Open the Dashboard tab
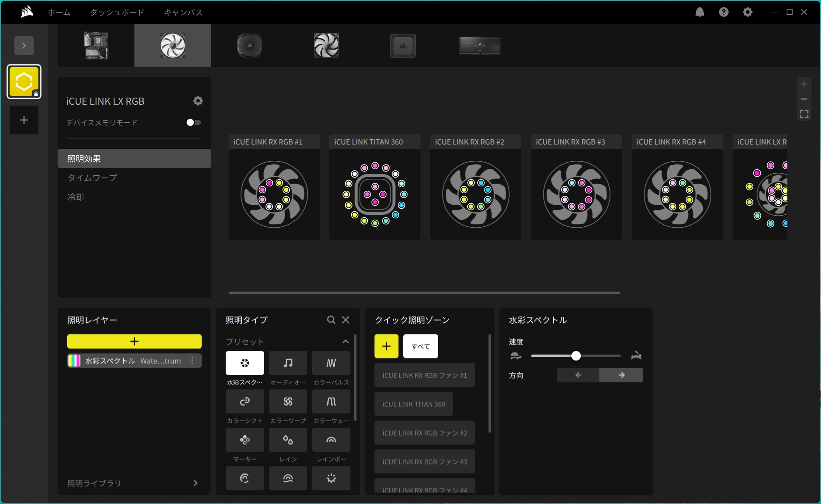This screenshot has height=504, width=821. coord(117,12)
